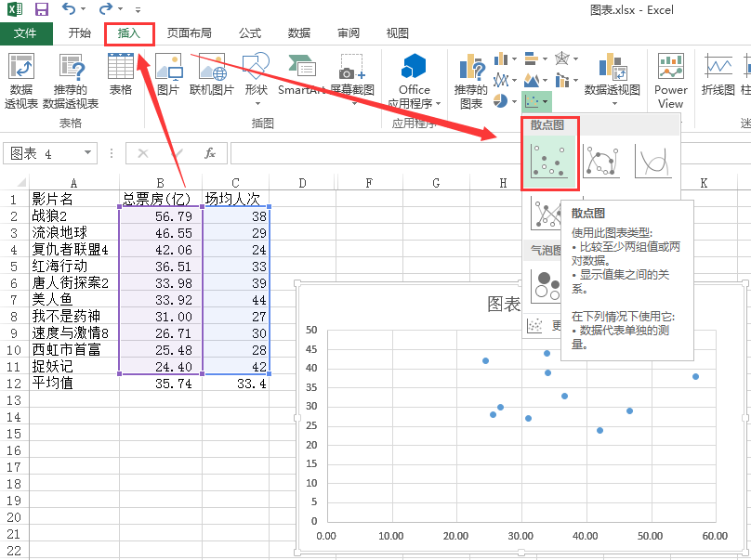This screenshot has height=560, width=751.
Task: Select the 总票房(亿) header cell
Action: [161, 199]
